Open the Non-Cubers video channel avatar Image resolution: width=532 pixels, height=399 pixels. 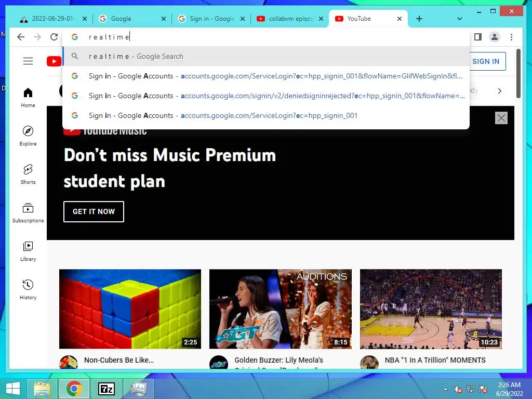click(x=69, y=363)
